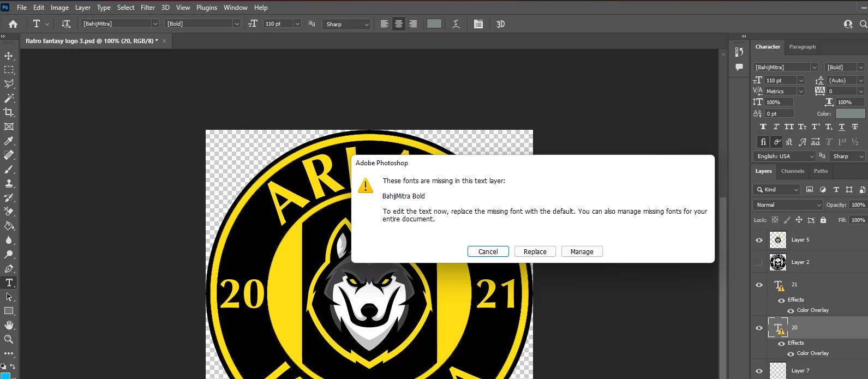Hide Layer 7 with eye icon
This screenshot has width=868, height=379.
coord(759,371)
